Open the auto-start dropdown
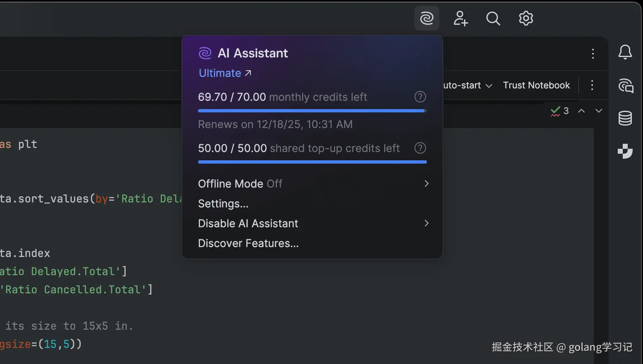Screen dimensions: 643x364 point(467,86)
